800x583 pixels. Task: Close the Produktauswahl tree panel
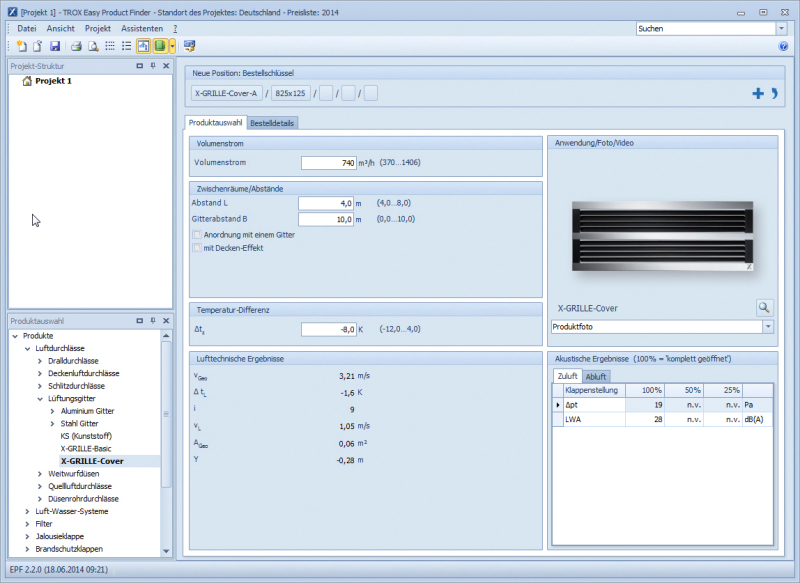[x=166, y=321]
